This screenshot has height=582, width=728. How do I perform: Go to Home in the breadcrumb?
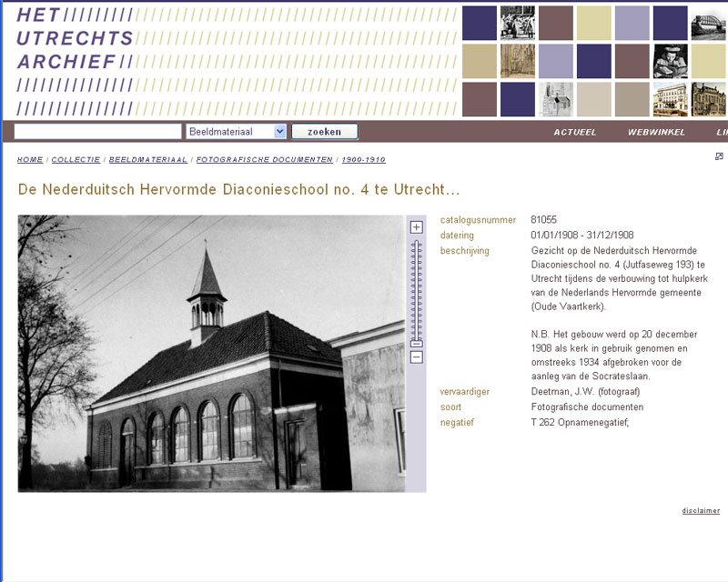click(30, 159)
